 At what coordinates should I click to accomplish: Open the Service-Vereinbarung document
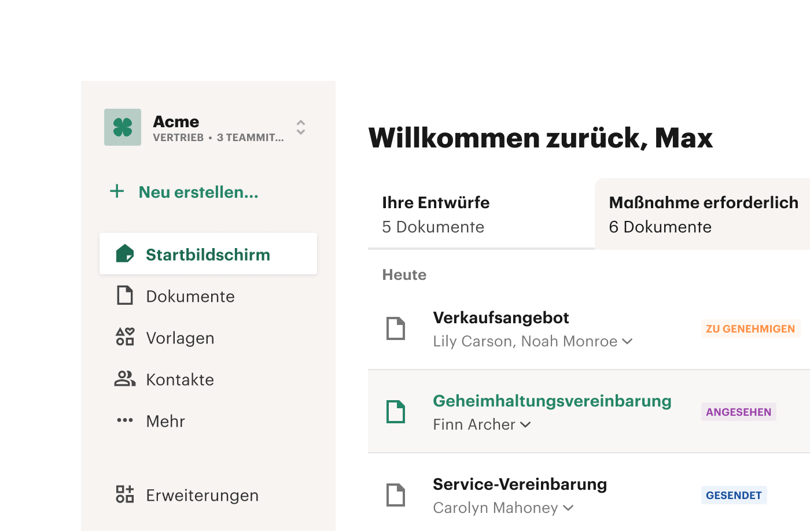[x=520, y=484]
